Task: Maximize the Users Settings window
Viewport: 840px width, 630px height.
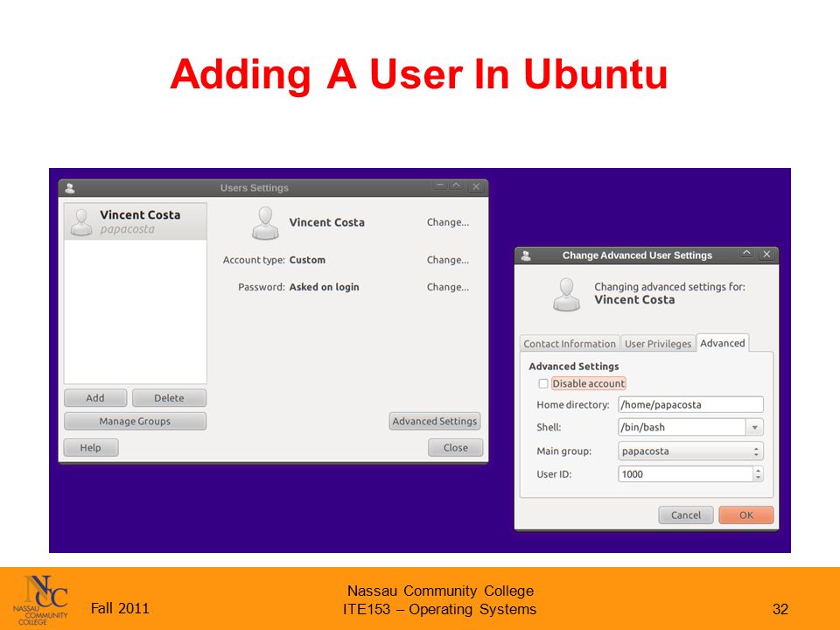Action: tap(456, 185)
